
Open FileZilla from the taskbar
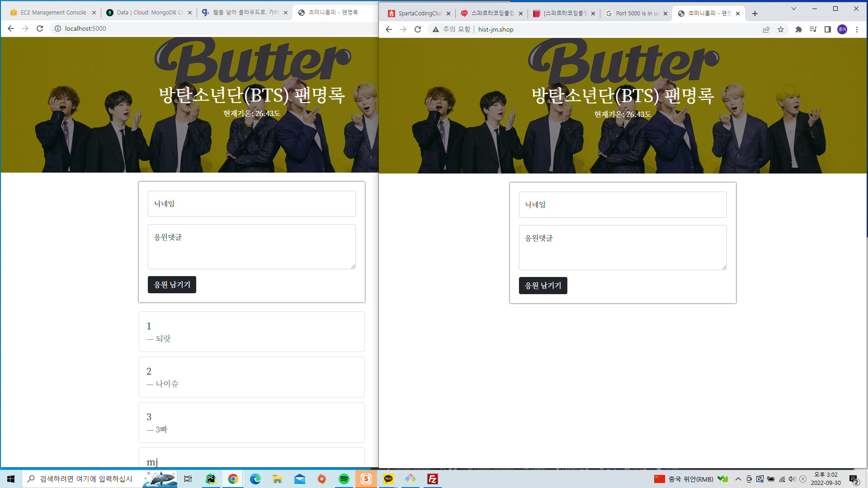click(x=433, y=479)
